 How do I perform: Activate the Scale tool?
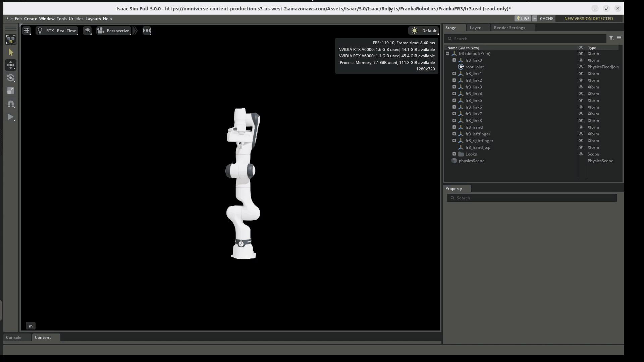[x=11, y=90]
